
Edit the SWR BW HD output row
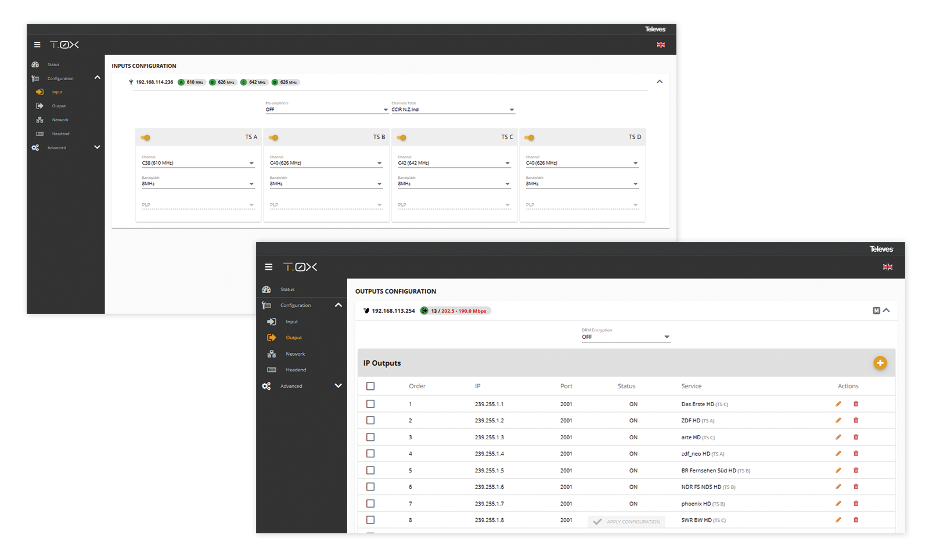(838, 519)
